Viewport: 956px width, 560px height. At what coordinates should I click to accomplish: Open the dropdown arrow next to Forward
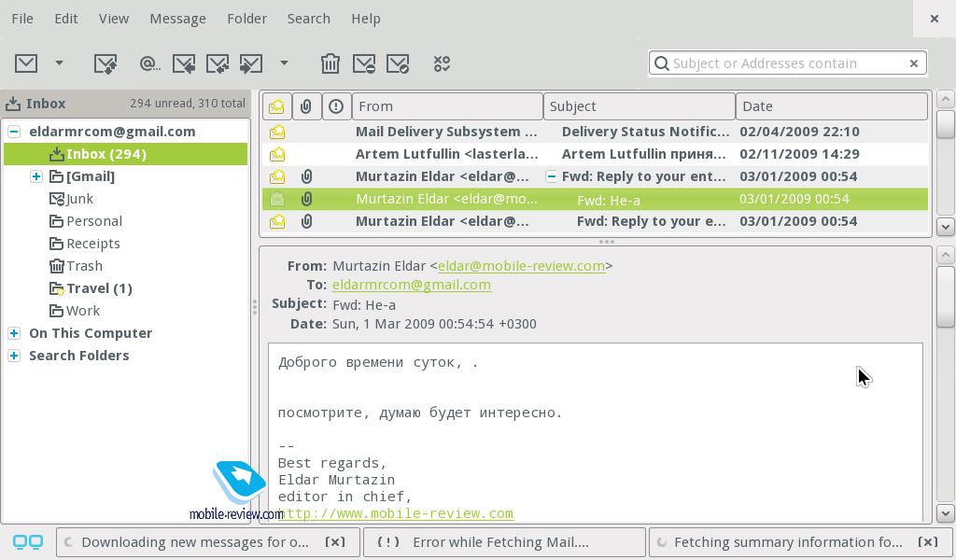tap(284, 63)
